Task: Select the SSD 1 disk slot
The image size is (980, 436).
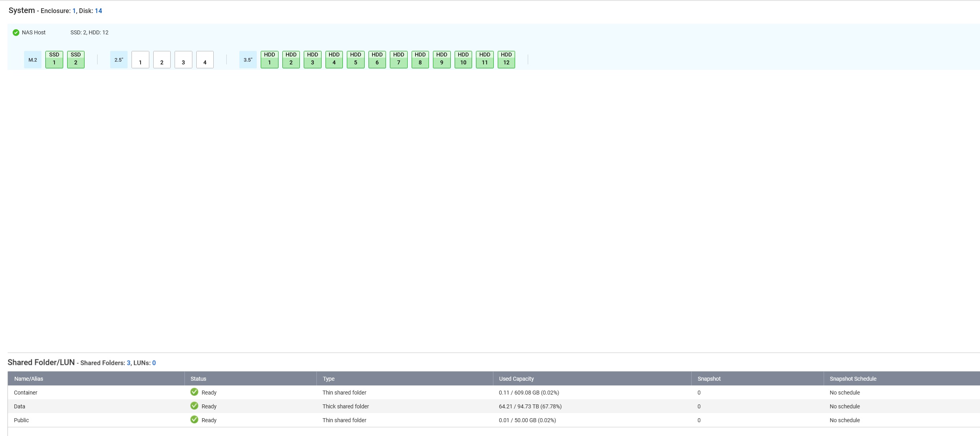Action: tap(54, 60)
